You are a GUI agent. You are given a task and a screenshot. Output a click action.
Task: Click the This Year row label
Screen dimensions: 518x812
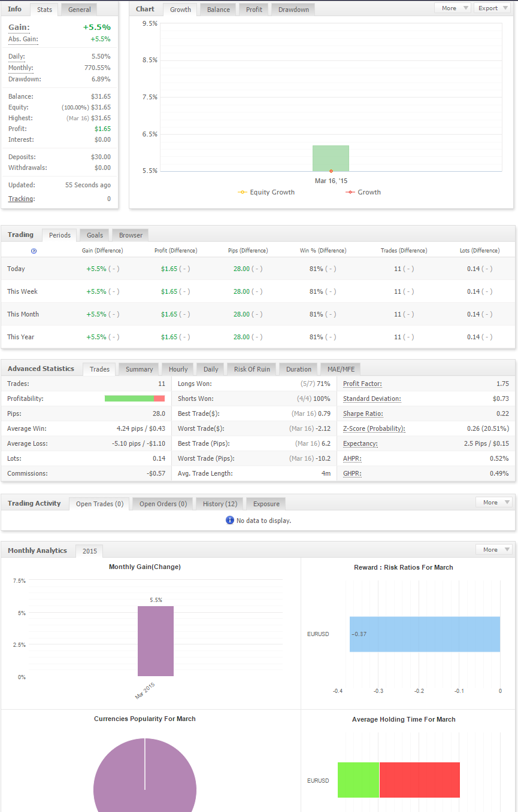tap(21, 337)
